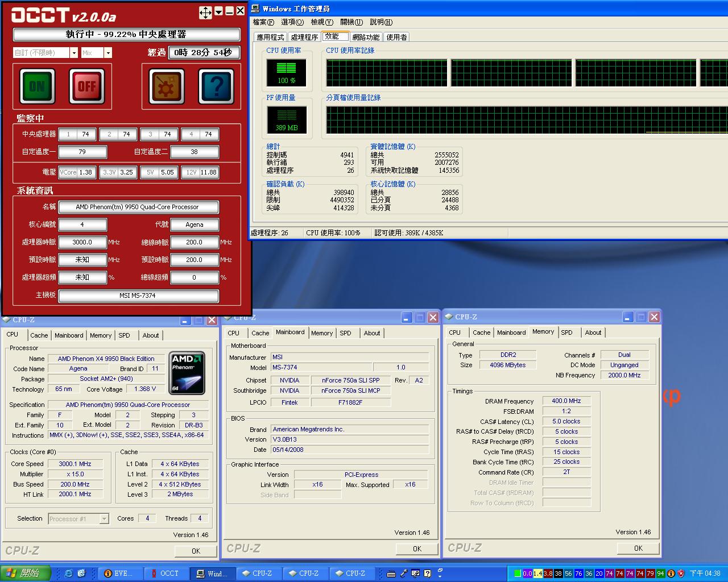Click the CPU 使用率 100 % meter
Screen dimensions: 728x582
[x=287, y=73]
